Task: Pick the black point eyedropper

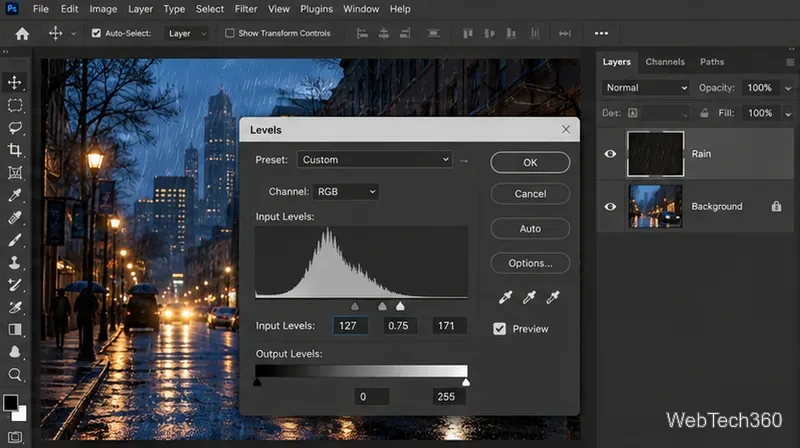Action: click(505, 297)
